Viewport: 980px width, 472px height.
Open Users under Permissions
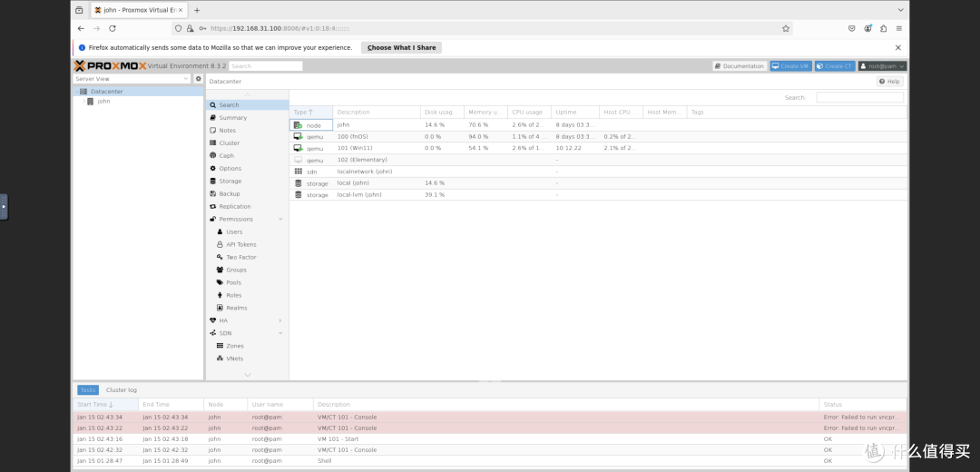coord(248,232)
